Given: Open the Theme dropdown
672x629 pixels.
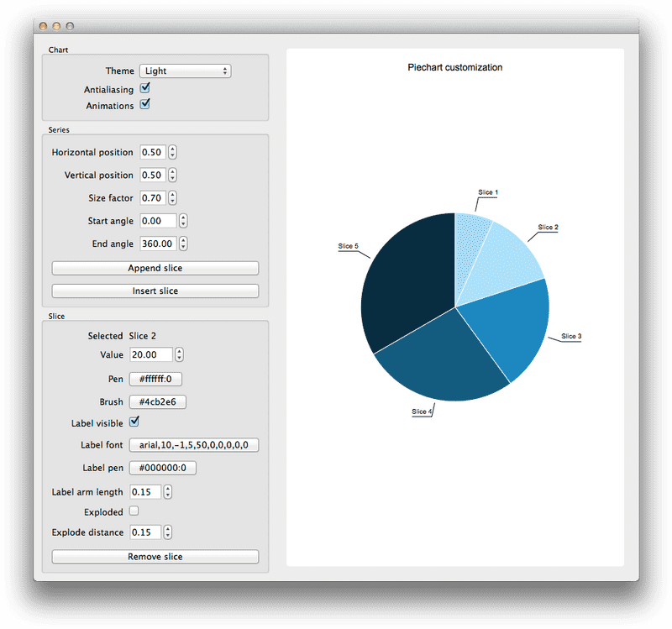Looking at the screenshot, I should point(185,71).
